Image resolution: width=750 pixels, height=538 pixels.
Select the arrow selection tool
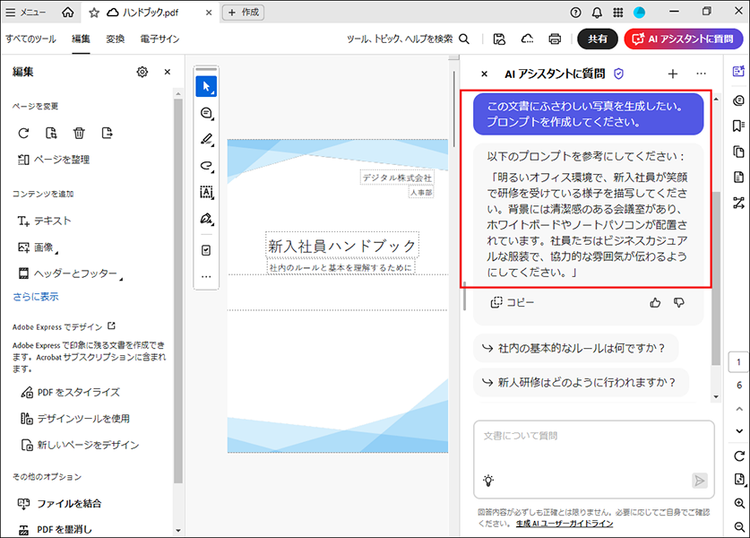207,86
